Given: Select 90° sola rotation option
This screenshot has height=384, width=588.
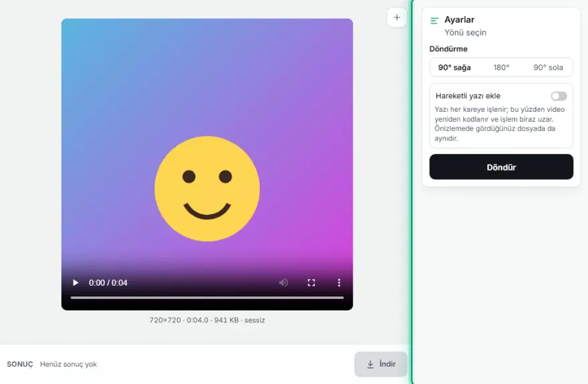Looking at the screenshot, I should pos(548,68).
